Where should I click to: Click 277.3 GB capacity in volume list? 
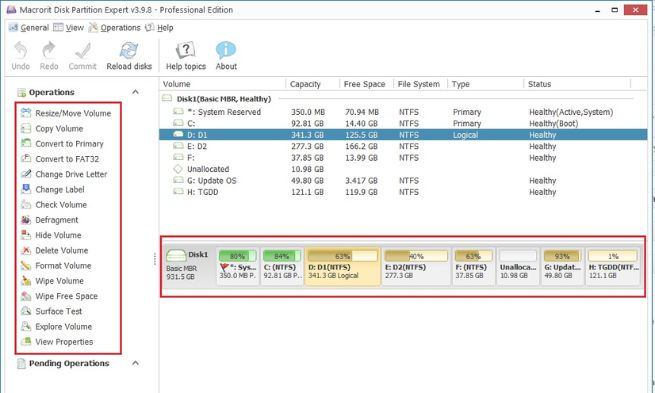307,146
